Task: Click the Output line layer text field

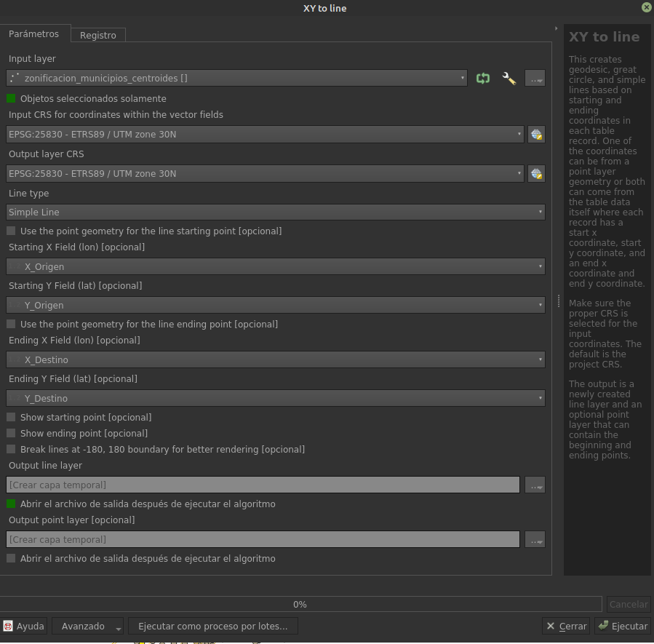Action: pyautogui.click(x=263, y=485)
